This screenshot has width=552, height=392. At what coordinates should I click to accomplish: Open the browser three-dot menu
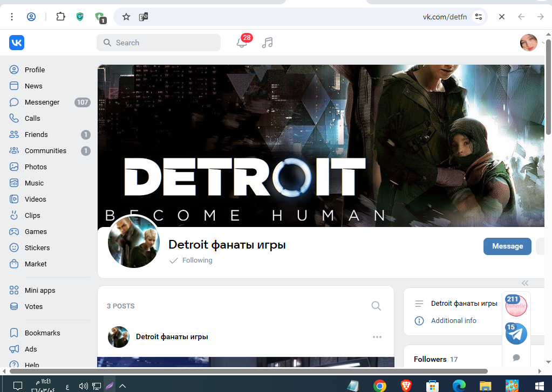12,17
